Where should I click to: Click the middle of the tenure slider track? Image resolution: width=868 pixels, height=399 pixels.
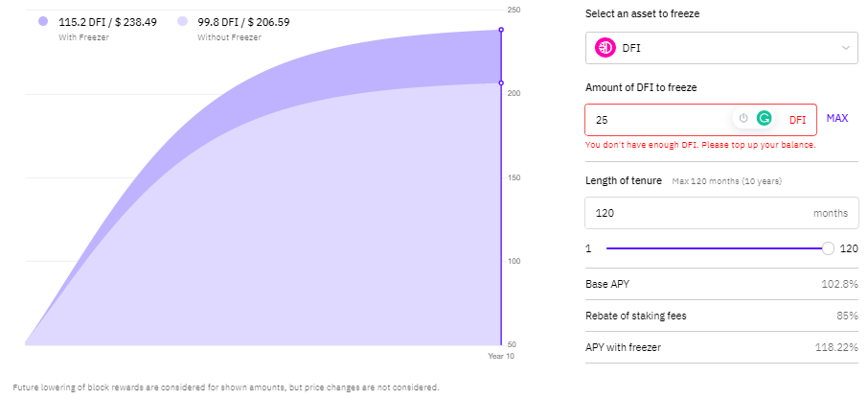click(x=717, y=248)
